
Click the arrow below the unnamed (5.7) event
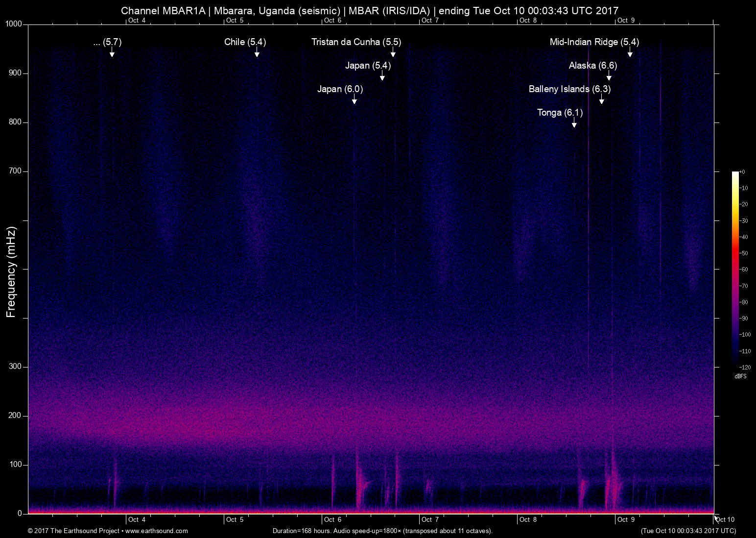pyautogui.click(x=112, y=52)
